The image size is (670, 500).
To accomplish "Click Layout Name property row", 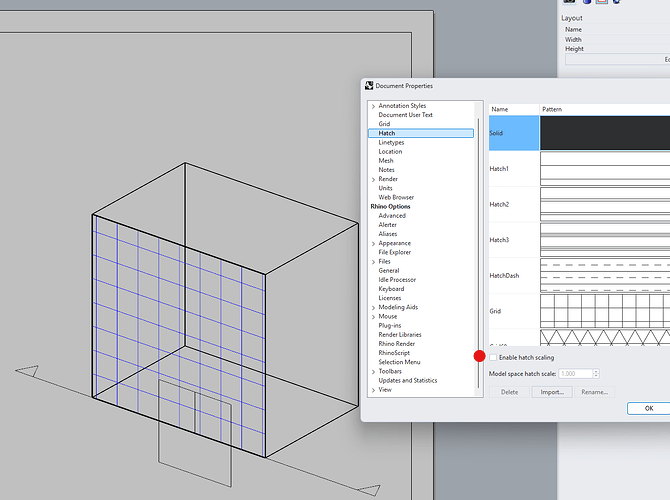I will (615, 29).
